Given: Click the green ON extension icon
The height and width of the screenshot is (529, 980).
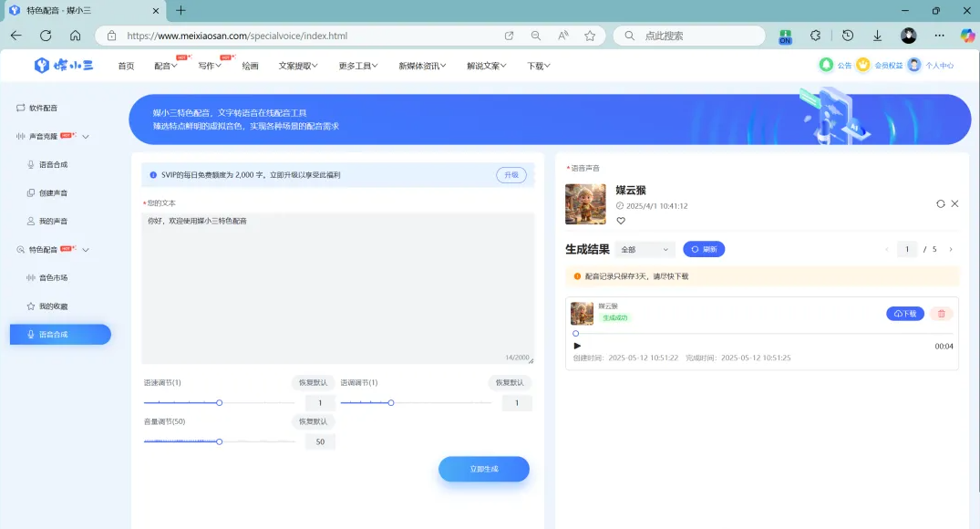Looking at the screenshot, I should [785, 36].
